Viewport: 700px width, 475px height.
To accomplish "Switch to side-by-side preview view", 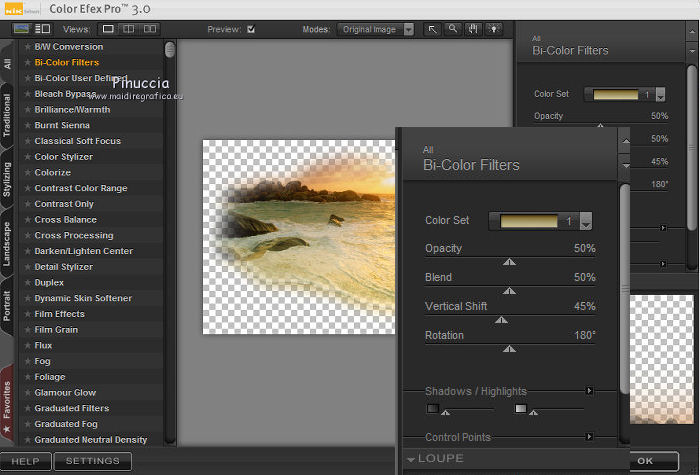I will tap(150, 29).
